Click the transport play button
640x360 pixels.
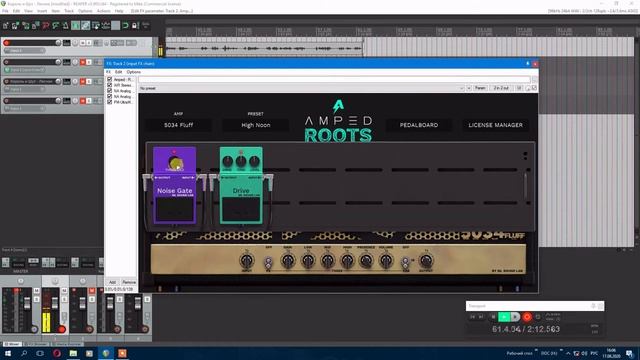504,317
